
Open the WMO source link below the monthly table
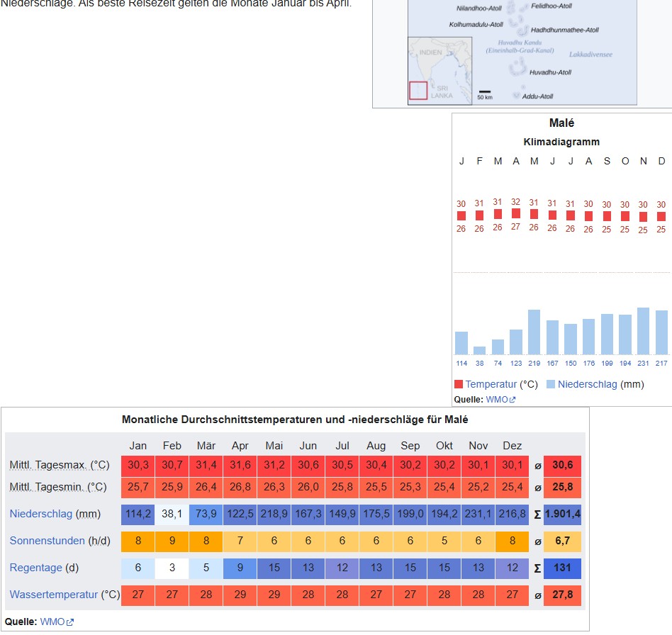[52, 622]
